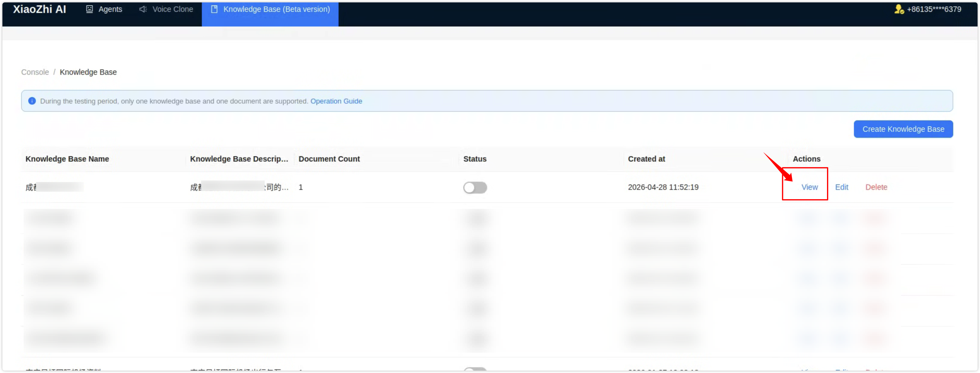Image resolution: width=980 pixels, height=373 pixels.
Task: Edit the knowledge base created 2026-04-28
Action: pyautogui.click(x=842, y=187)
